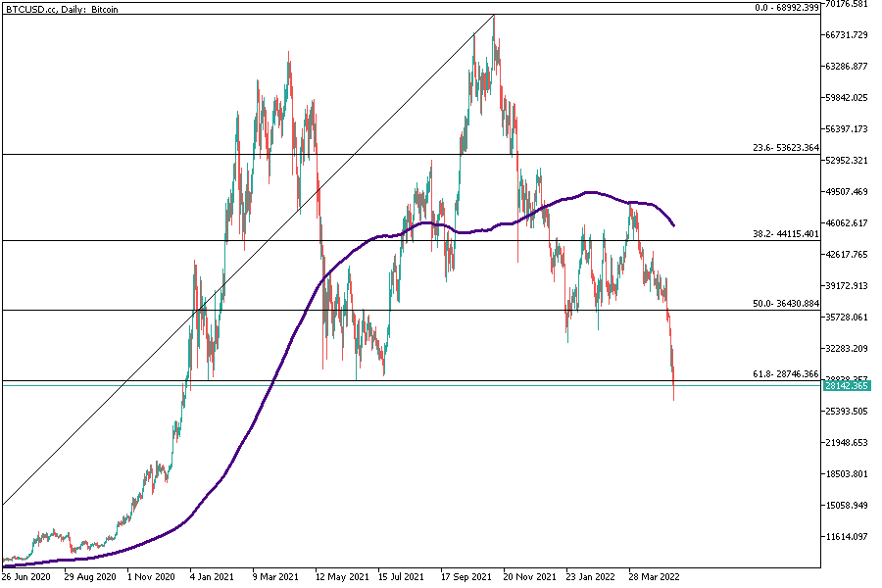This screenshot has height=588, width=882.
Task: Click the 49507.469 price axis label
Action: click(848, 192)
